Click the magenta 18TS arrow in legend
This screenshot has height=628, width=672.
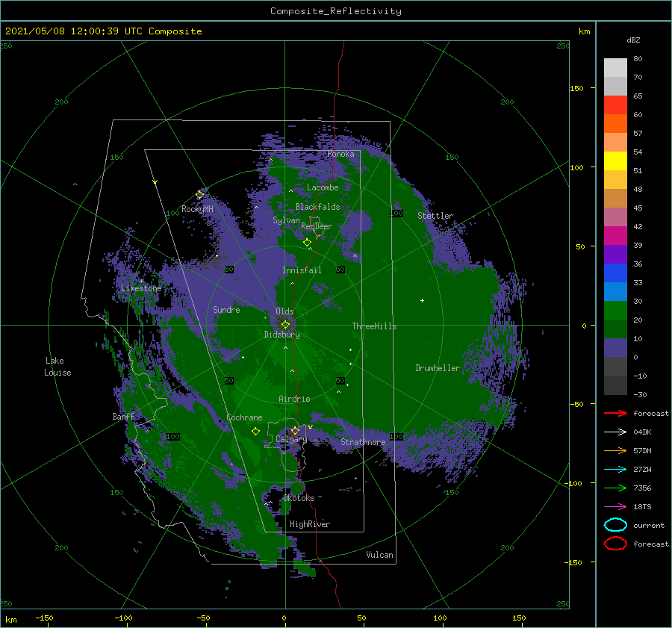click(x=616, y=507)
